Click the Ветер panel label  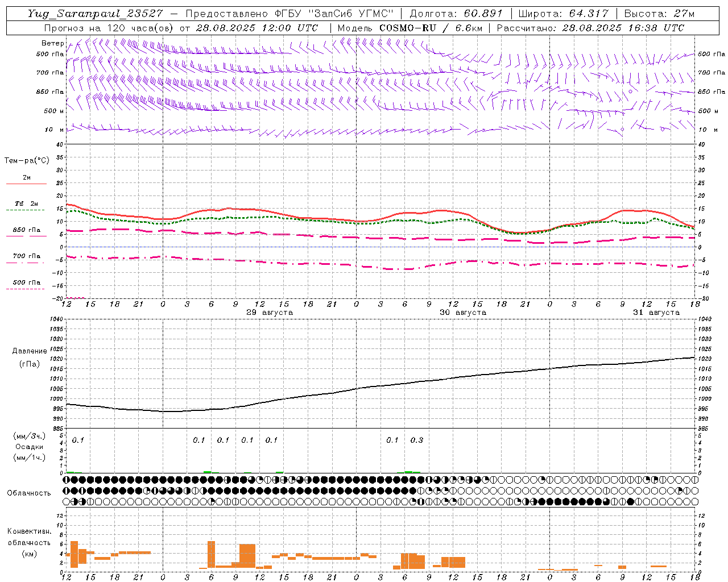coord(52,43)
